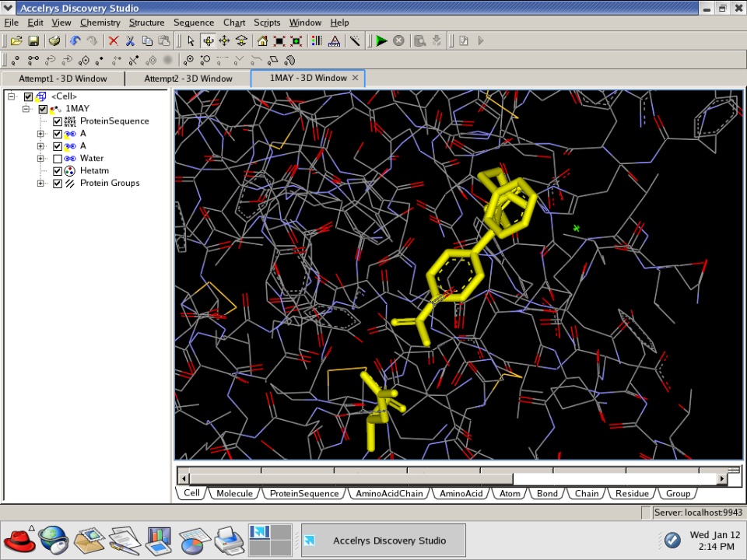Screen dimensions: 747x560
Task: Click the Open folder icon
Action: [16, 40]
